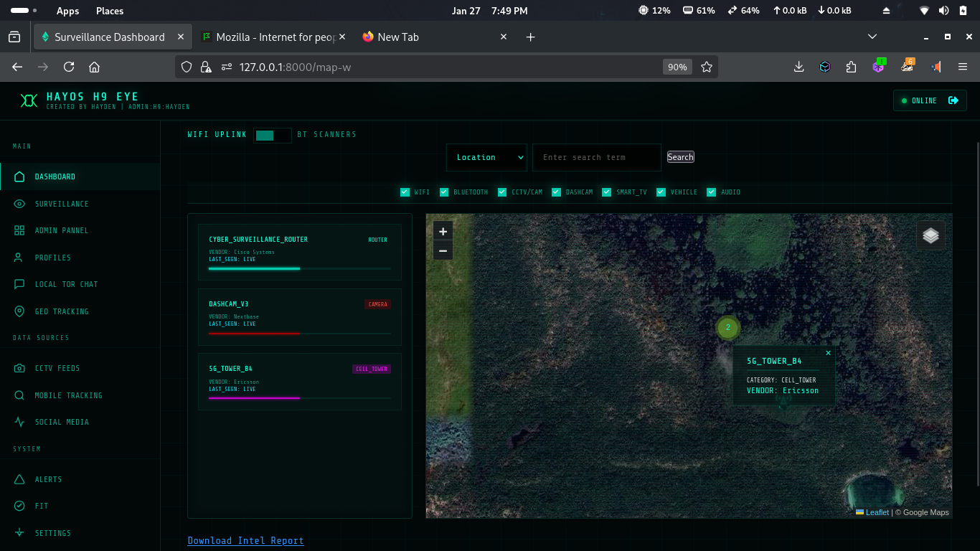980x551 pixels.
Task: Open the Firefox downloads panel
Action: pos(798,67)
